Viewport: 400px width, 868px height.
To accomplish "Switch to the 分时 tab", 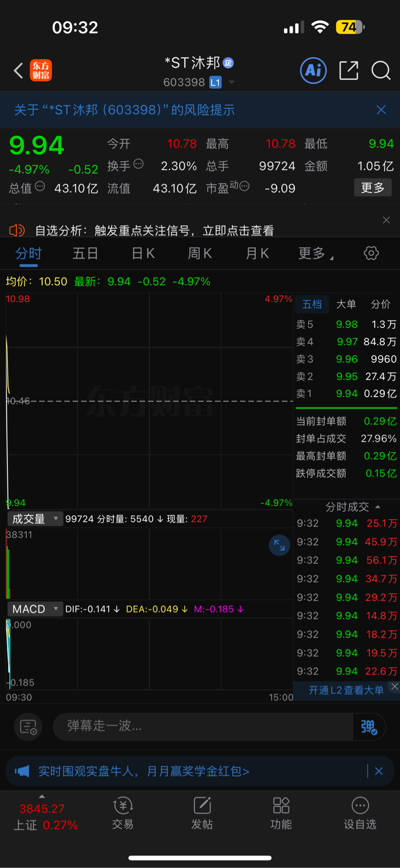I will pyautogui.click(x=29, y=253).
